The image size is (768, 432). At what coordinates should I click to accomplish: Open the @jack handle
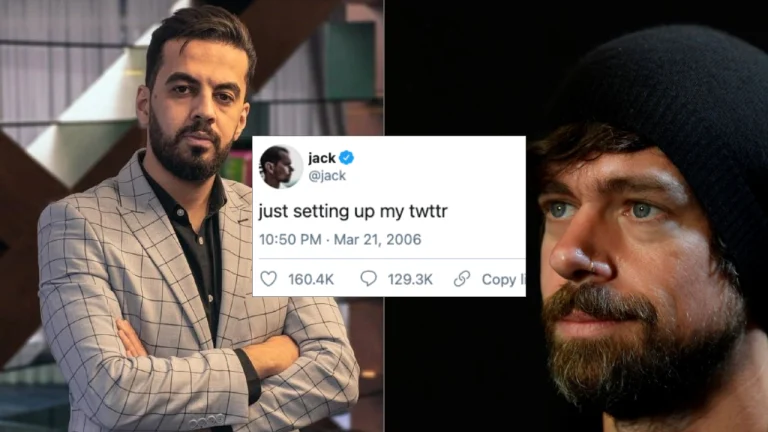click(x=327, y=175)
